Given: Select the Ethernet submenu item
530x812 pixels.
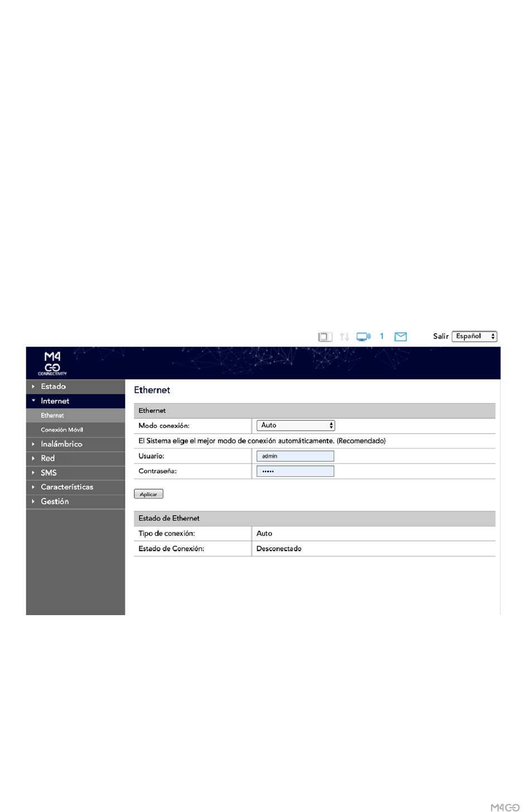Looking at the screenshot, I should (75, 415).
